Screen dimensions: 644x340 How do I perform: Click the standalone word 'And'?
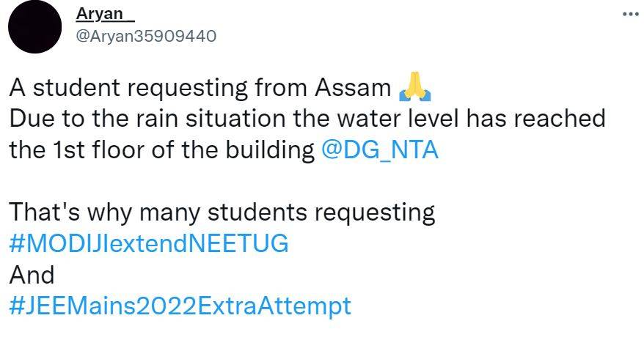[32, 275]
